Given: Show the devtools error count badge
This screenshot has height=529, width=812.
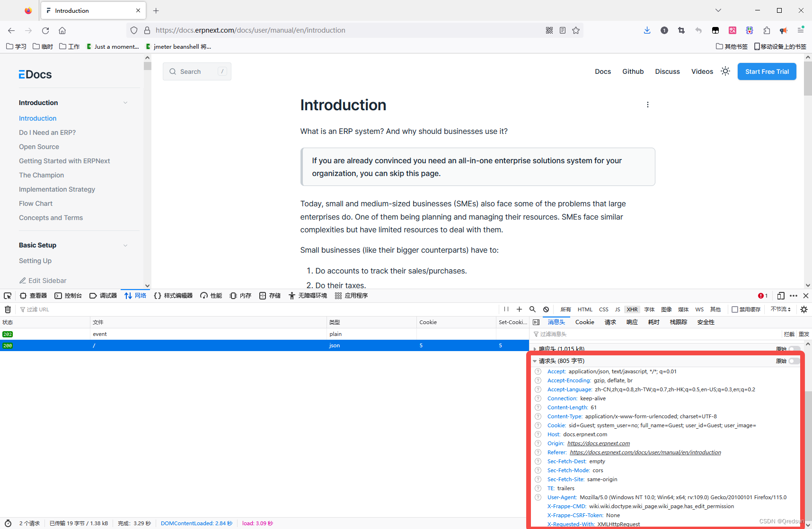Looking at the screenshot, I should pos(763,296).
